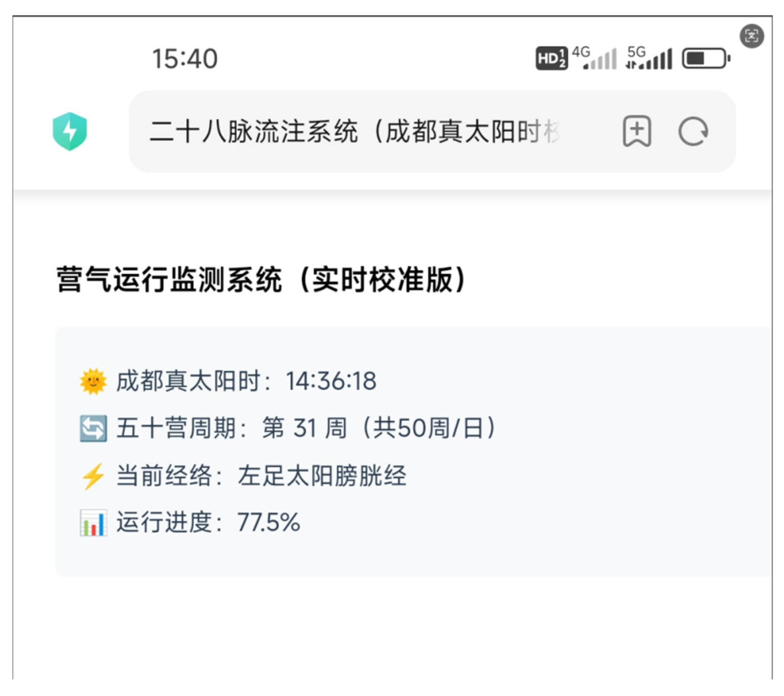Click the cycle arrows emoji icon
The height and width of the screenshot is (696, 784).
[93, 428]
